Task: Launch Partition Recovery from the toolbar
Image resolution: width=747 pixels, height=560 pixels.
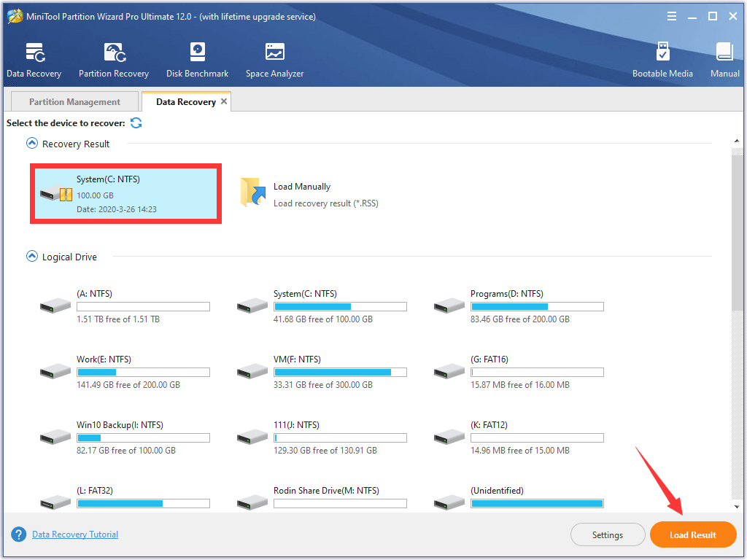Action: pyautogui.click(x=114, y=60)
